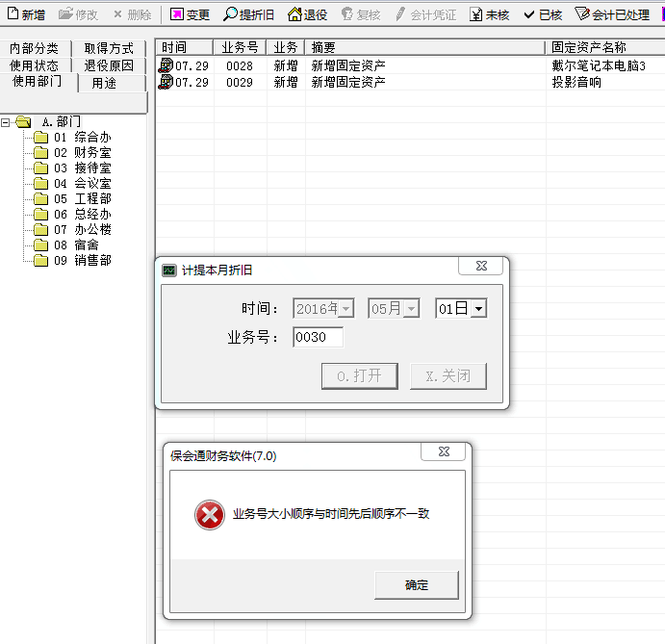Click the 0028 业务号 cell
The height and width of the screenshot is (644, 665).
240,65
